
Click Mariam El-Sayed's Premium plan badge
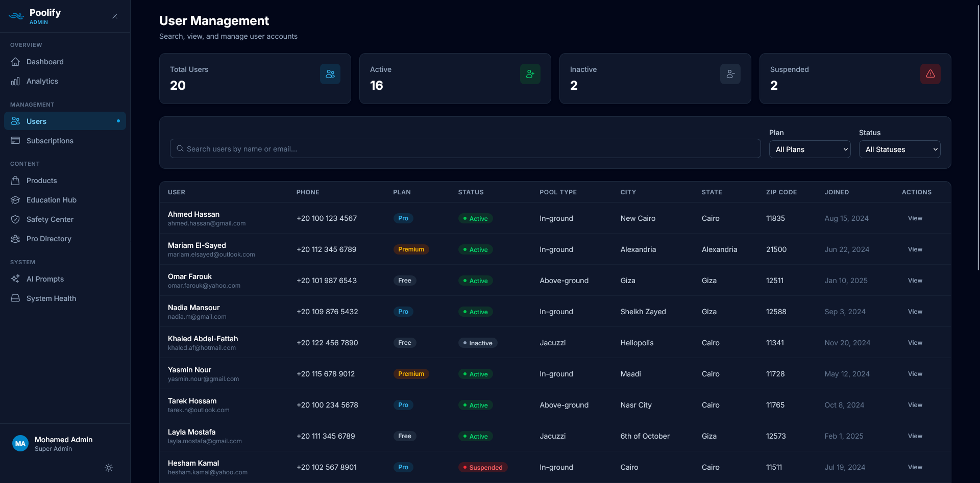pyautogui.click(x=411, y=249)
